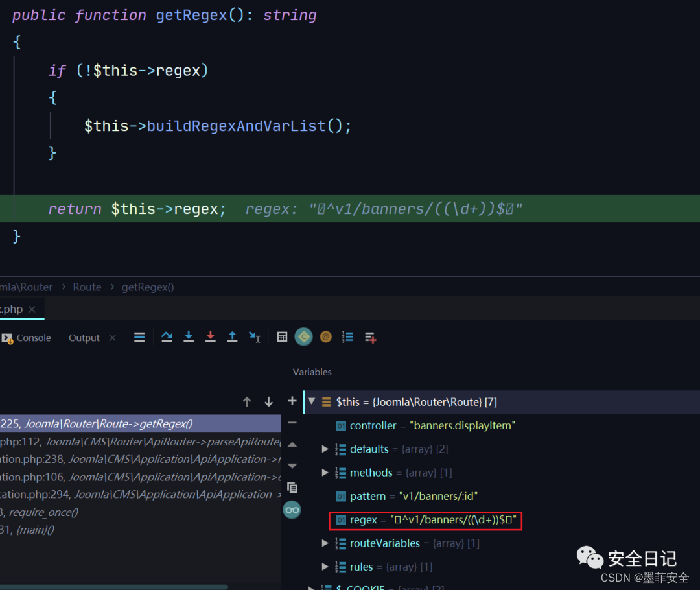Switch to the Output tab
Screen dimensions: 700x590
[84, 338]
